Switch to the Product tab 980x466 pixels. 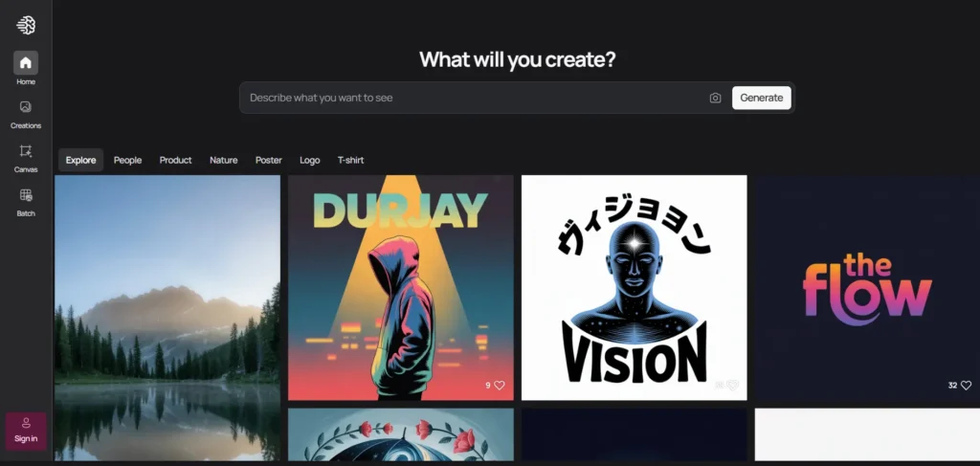point(176,160)
